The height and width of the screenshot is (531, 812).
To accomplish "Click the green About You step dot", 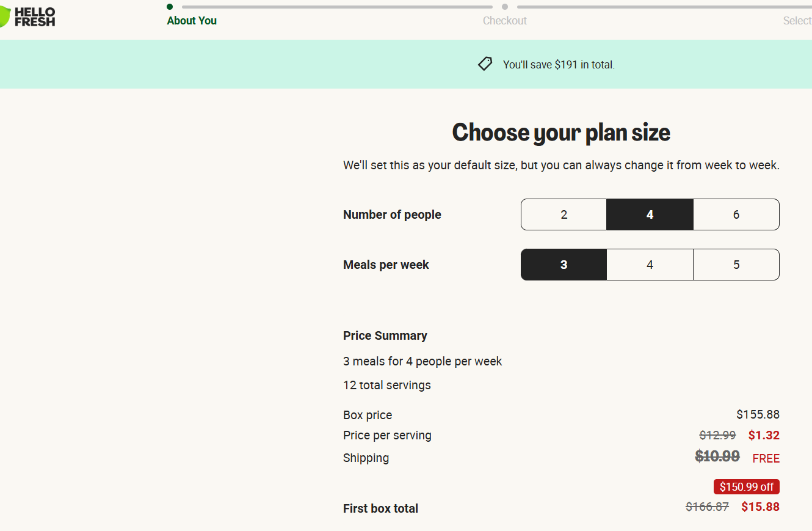I will (x=170, y=7).
